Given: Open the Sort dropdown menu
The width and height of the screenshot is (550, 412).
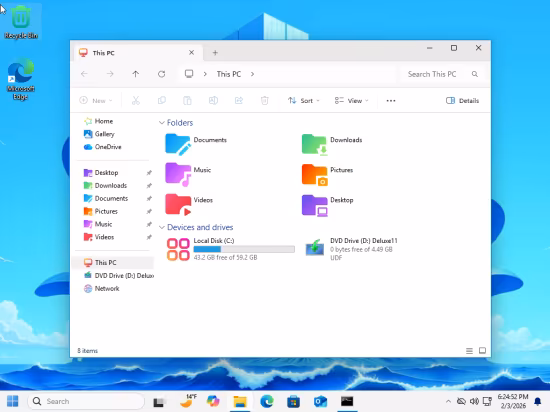Looking at the screenshot, I should [304, 101].
